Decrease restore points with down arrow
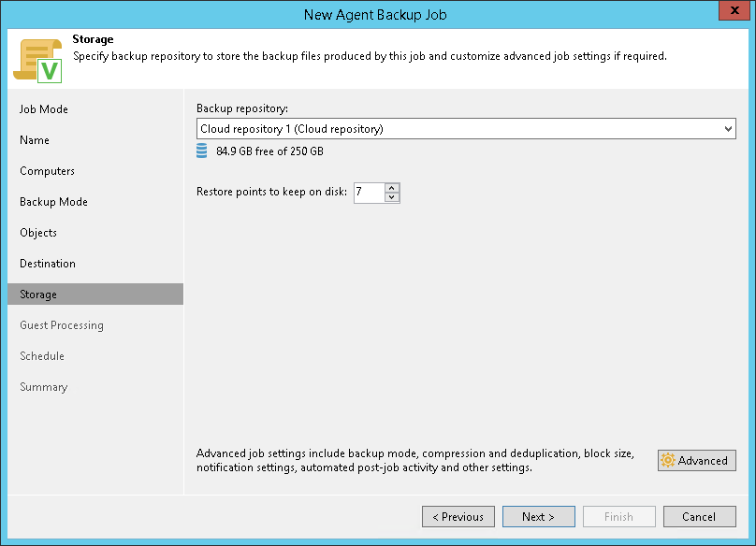This screenshot has height=546, width=756. [392, 197]
